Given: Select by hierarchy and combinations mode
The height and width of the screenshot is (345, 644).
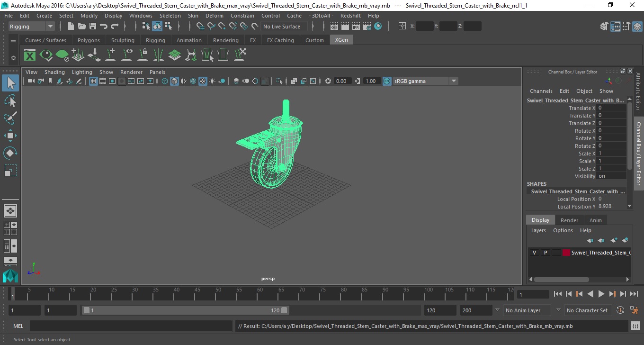Looking at the screenshot, I should click(x=146, y=27).
